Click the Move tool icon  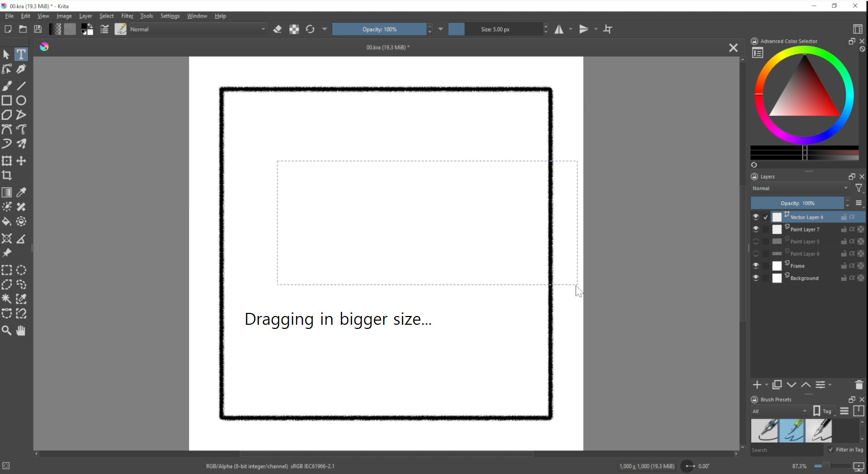point(21,161)
